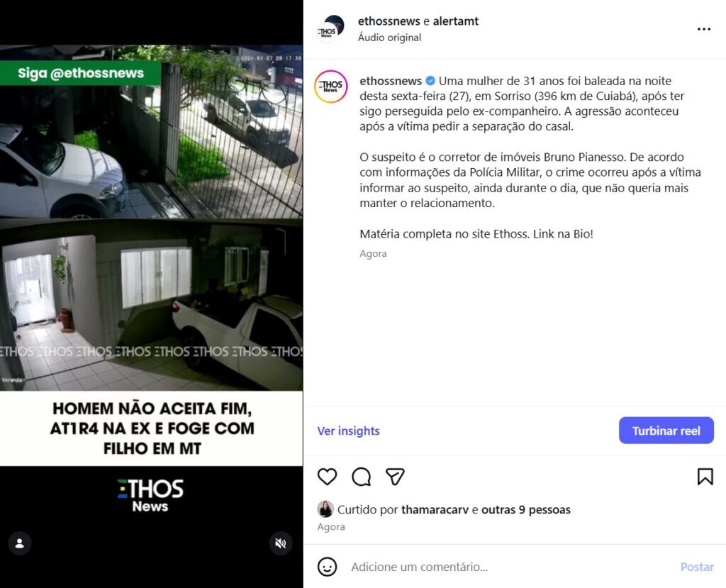
Task: Click the reel video to pause playback
Action: pyautogui.click(x=152, y=218)
